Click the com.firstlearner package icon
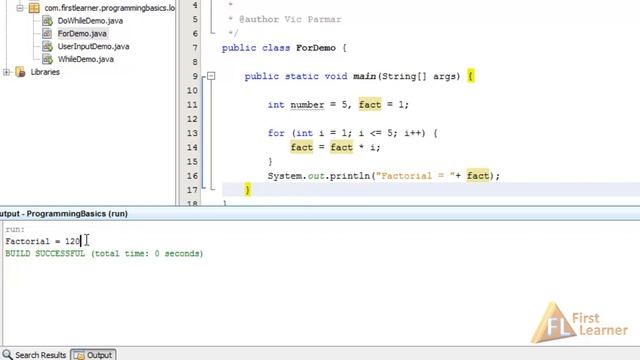640x360 pixels. pyautogui.click(x=34, y=8)
